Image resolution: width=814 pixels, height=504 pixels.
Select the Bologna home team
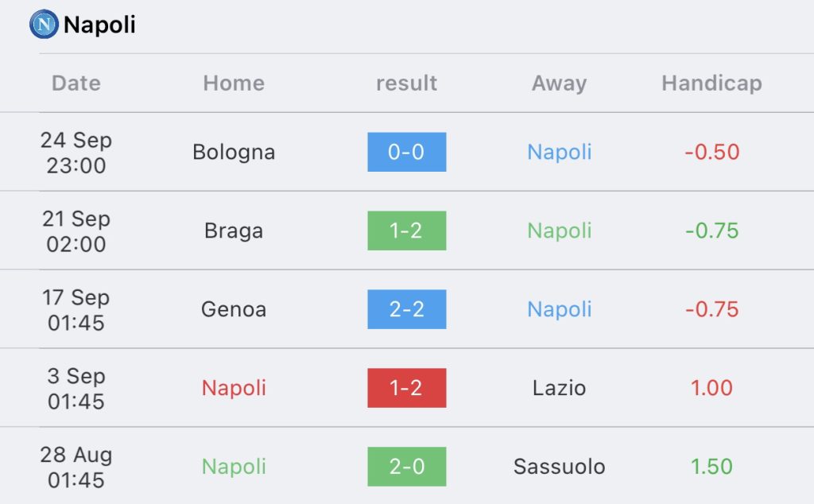click(x=234, y=152)
